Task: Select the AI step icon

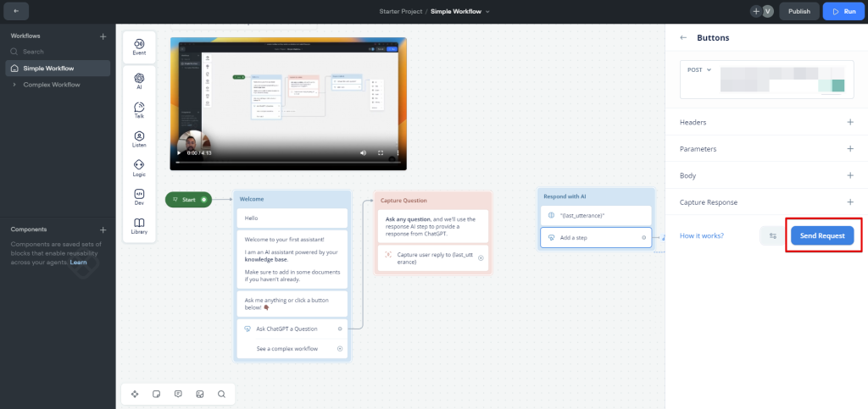Action: pos(139,80)
